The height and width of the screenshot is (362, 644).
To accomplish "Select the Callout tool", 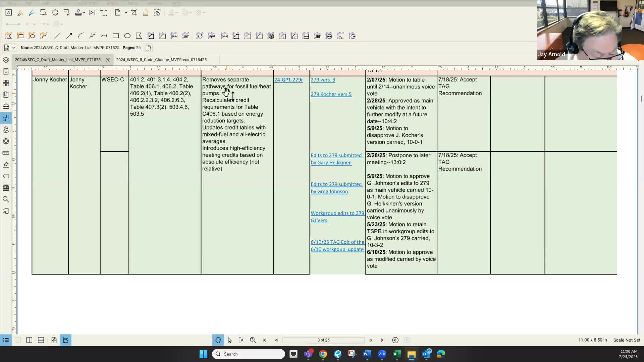I will 66,13.
